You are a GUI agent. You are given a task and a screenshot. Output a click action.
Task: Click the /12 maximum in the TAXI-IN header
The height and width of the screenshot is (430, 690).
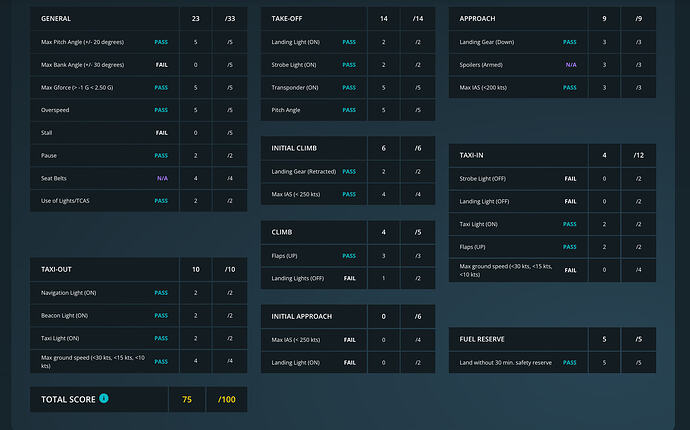pyautogui.click(x=639, y=155)
